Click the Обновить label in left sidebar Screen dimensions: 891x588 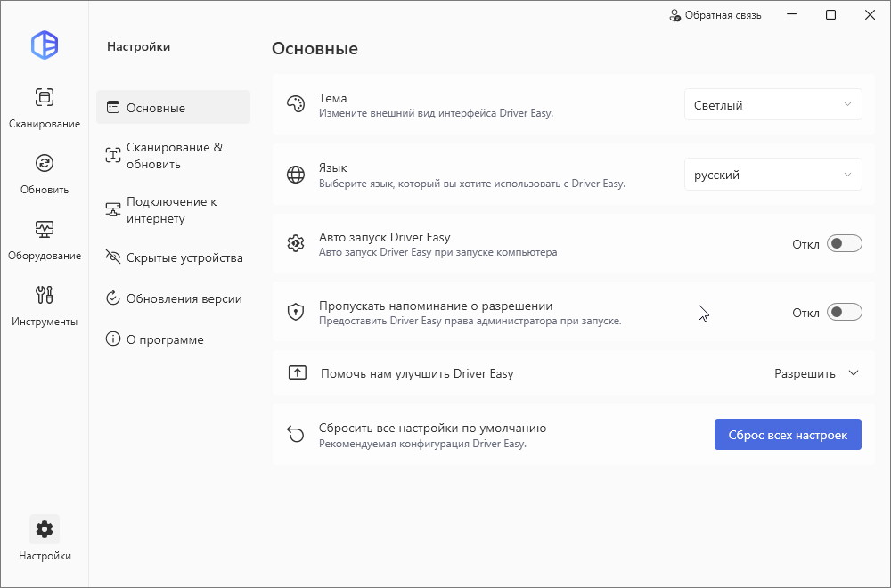45,190
